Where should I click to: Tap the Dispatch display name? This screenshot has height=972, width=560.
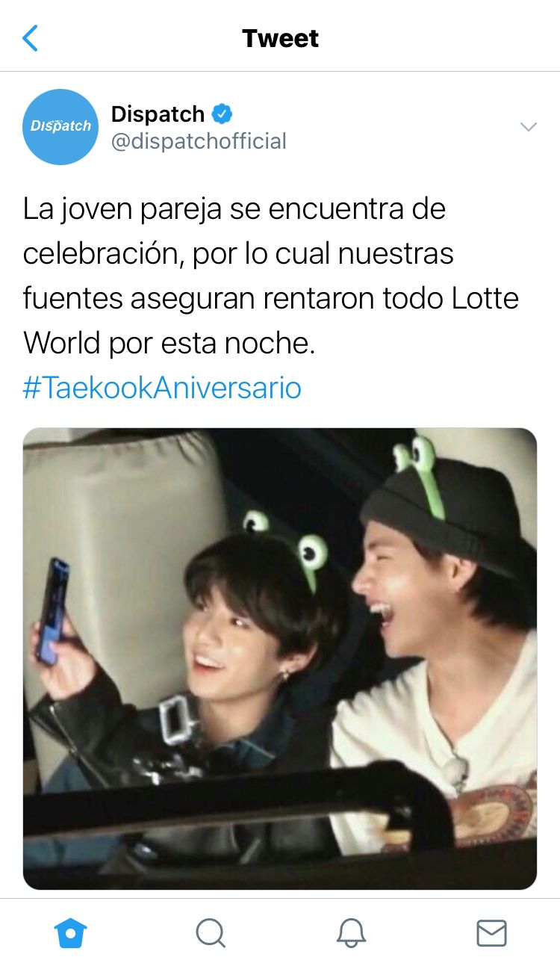pyautogui.click(x=158, y=114)
